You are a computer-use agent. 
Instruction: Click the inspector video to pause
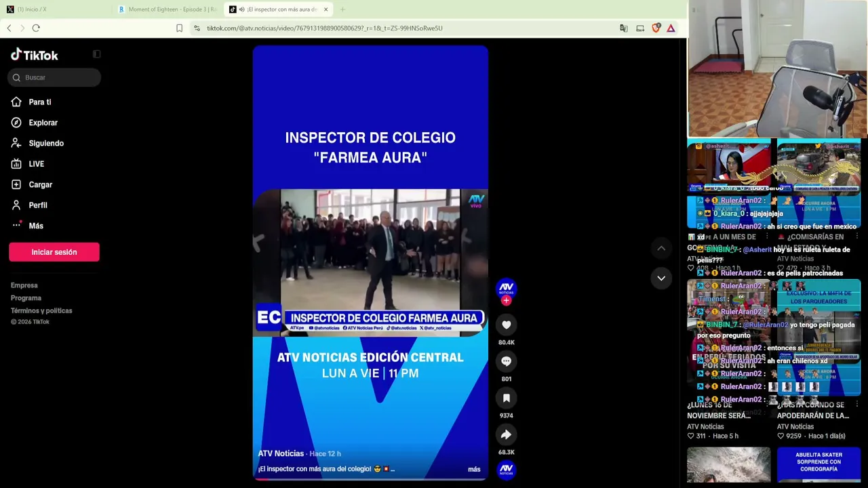(370, 262)
